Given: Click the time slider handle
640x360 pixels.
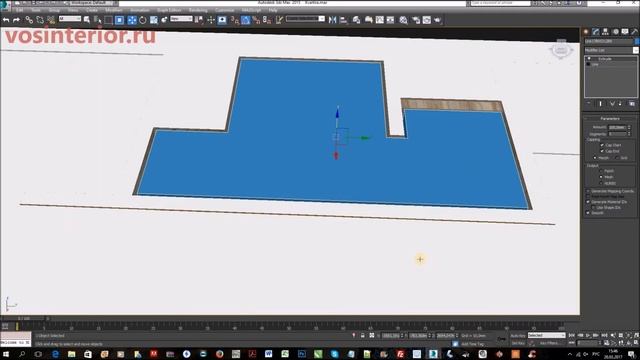Looking at the screenshot, I should coord(24,318).
